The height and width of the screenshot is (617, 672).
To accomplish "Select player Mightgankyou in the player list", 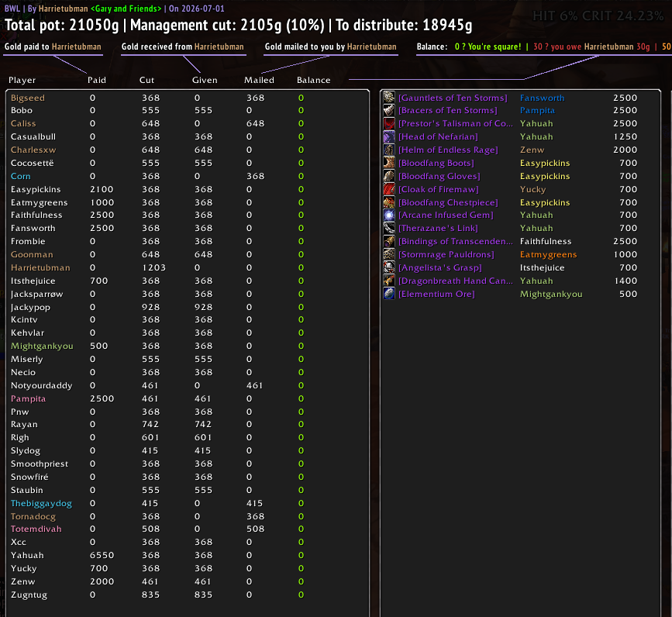I will pos(42,346).
